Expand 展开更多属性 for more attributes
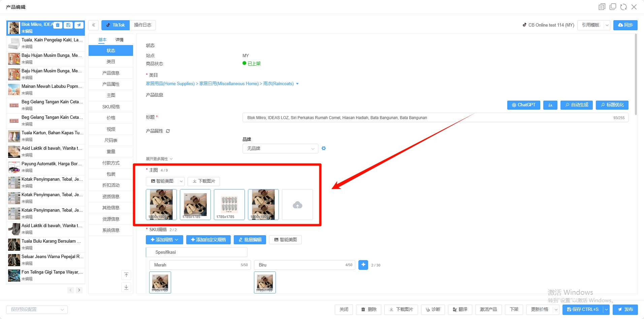Image resolution: width=644 pixels, height=319 pixels. point(159,159)
